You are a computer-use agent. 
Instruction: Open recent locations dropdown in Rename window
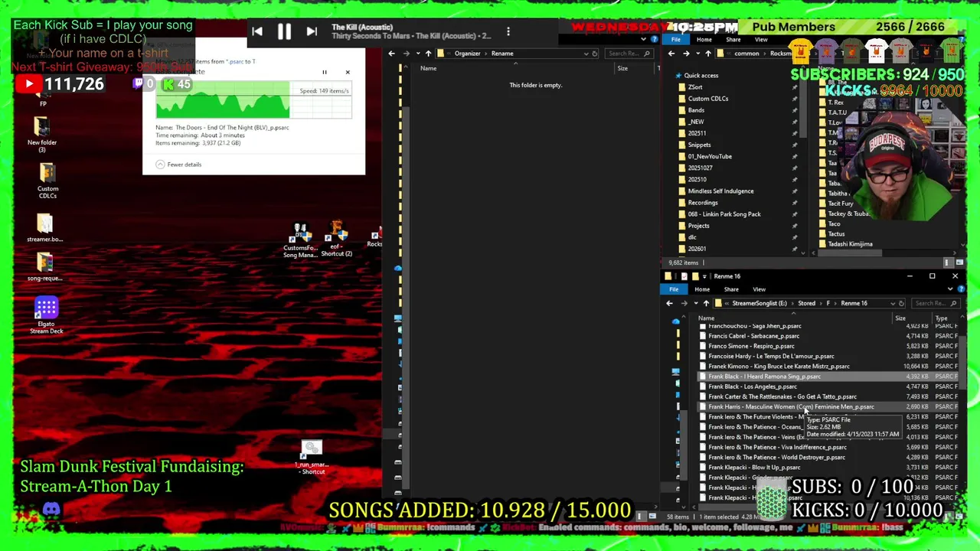[x=417, y=54]
